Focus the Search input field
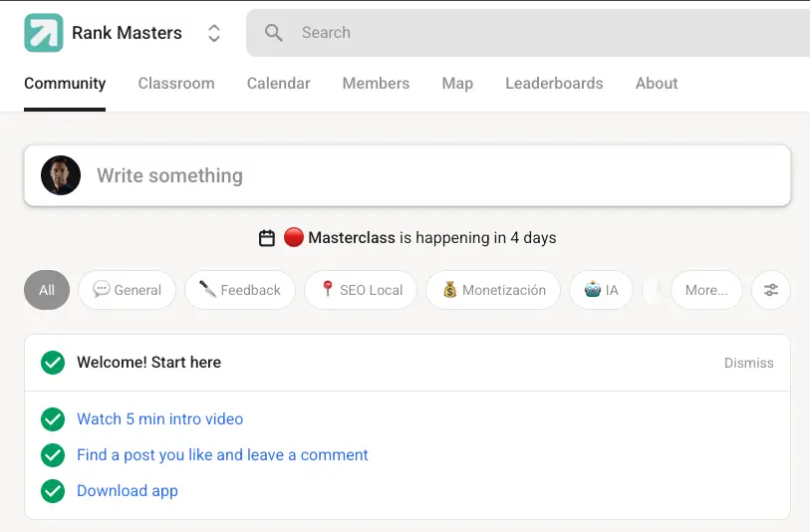Viewport: 810px width, 532px height. coord(528,33)
